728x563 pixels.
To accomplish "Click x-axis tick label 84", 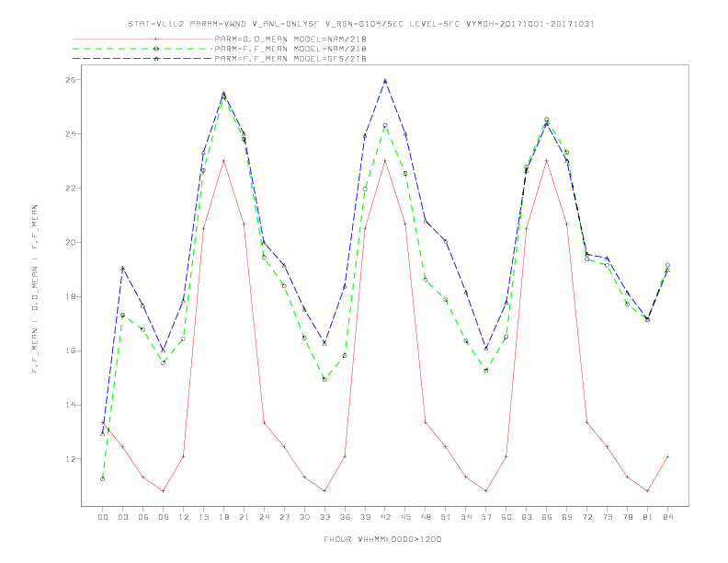I will (667, 517).
